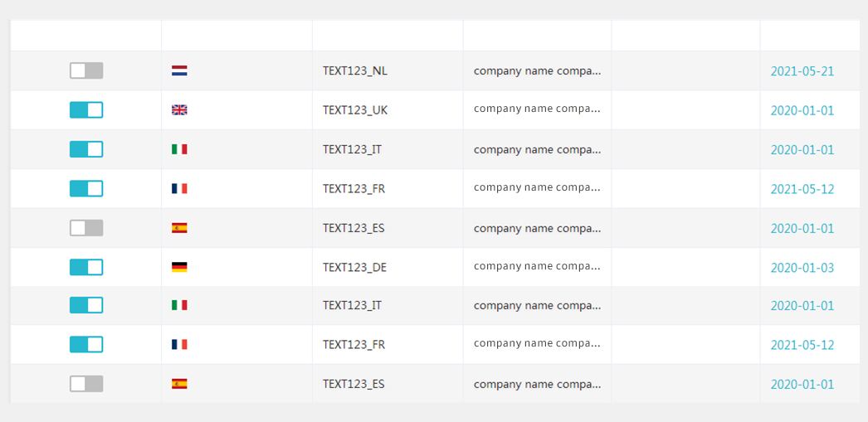Switch off the toggle in the upper TEXT123_IT row
868x422 pixels.
click(x=86, y=149)
